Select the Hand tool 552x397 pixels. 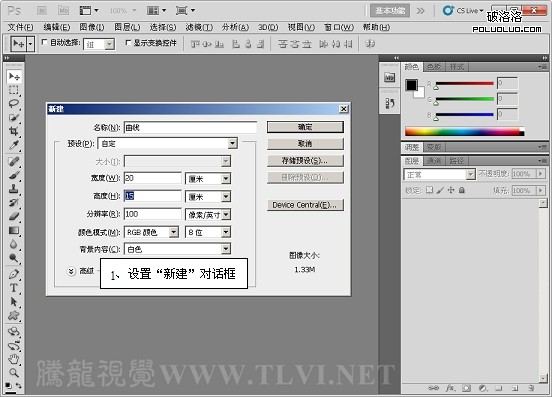pos(14,359)
